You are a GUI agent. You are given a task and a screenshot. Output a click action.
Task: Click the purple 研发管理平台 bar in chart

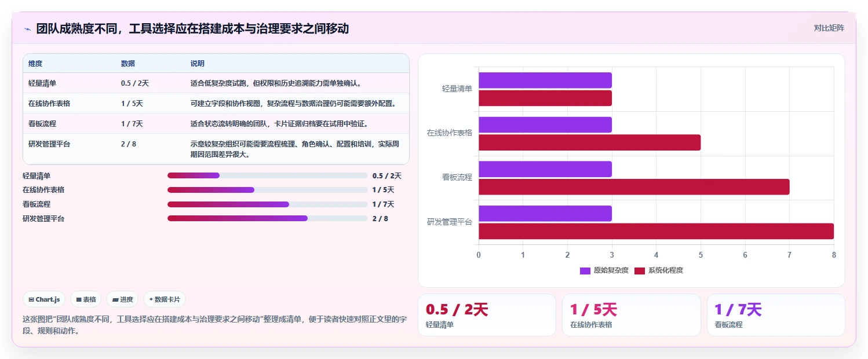click(545, 214)
